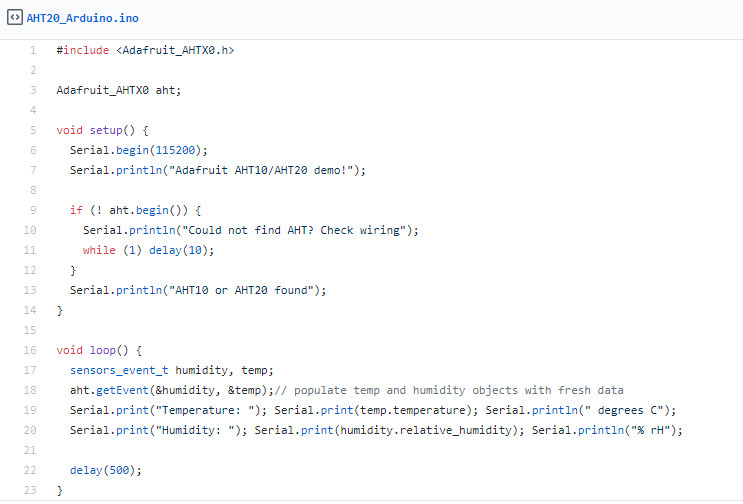Click line number 5 for void setup
743x504 pixels.
[x=32, y=129]
